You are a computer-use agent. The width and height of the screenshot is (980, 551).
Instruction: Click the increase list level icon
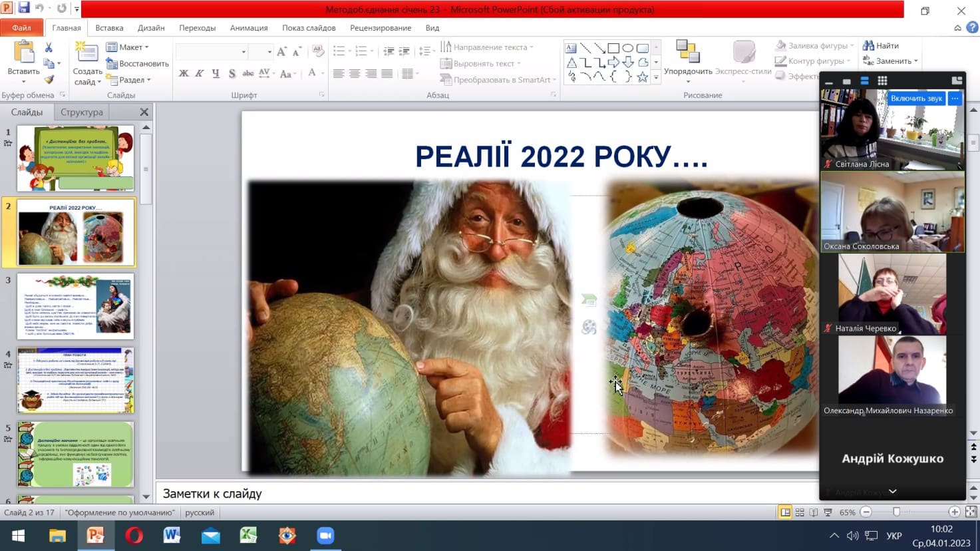point(404,52)
